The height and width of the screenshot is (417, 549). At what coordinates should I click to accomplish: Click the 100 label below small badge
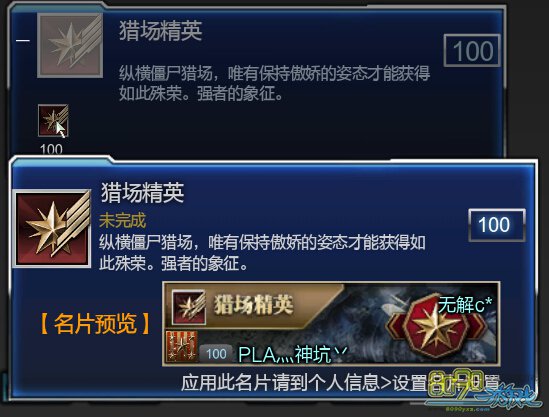(51, 150)
